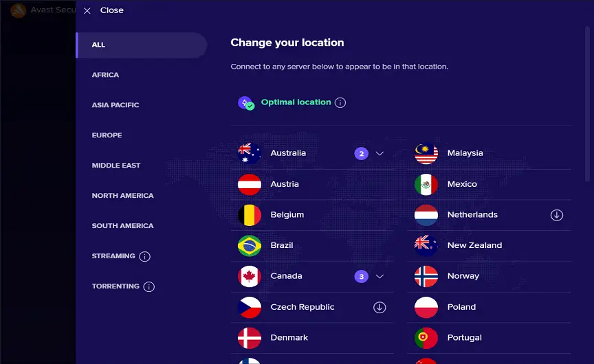Select the Asia Pacific region tab
This screenshot has height=364, width=594.
coord(115,105)
